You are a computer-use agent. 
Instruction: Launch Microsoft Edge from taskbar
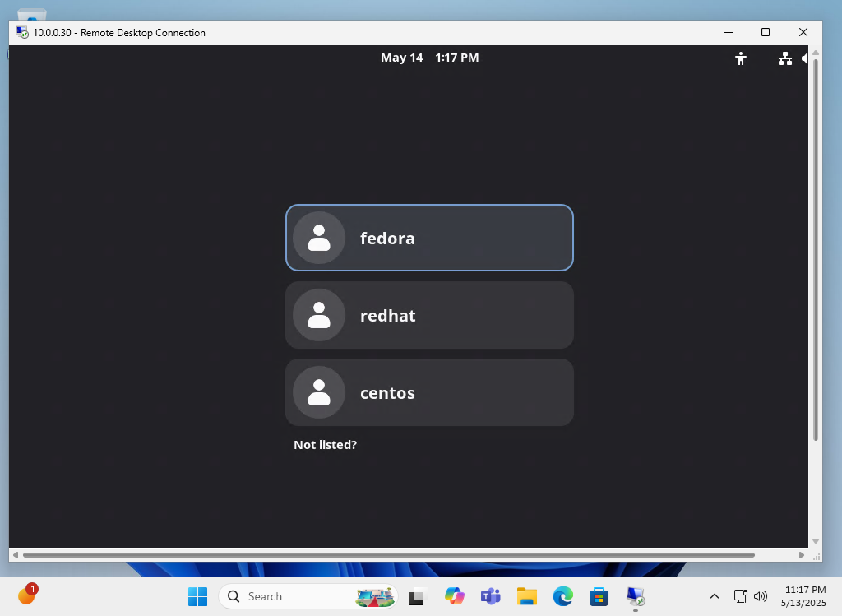click(x=562, y=596)
